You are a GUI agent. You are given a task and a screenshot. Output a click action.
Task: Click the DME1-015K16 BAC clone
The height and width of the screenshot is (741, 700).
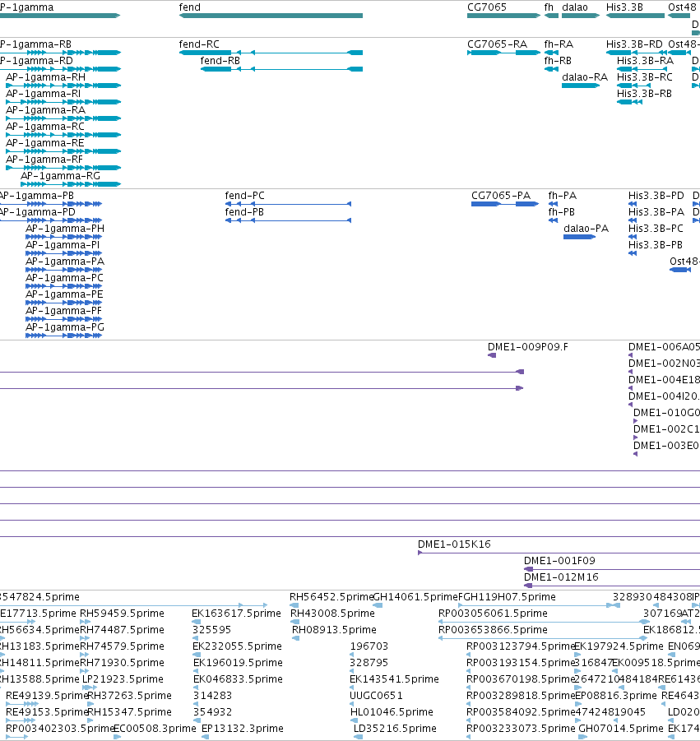(x=559, y=553)
